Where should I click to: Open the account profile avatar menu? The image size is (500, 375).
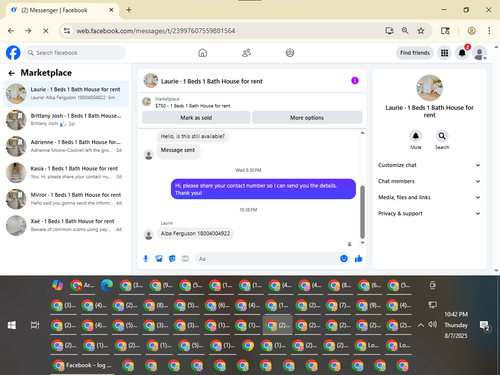pyautogui.click(x=480, y=53)
